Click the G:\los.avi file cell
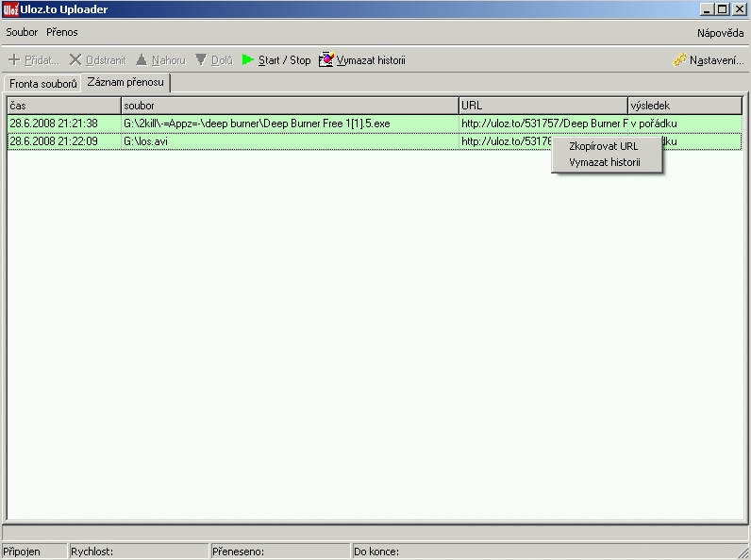This screenshot has width=751, height=560. pos(290,141)
